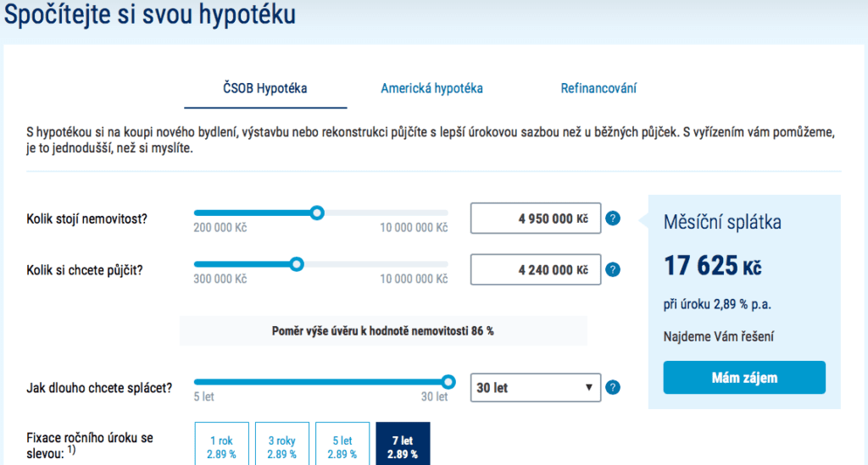The width and height of the screenshot is (868, 465).
Task: Click the 4 240 000 Kč input field
Action: pyautogui.click(x=536, y=270)
